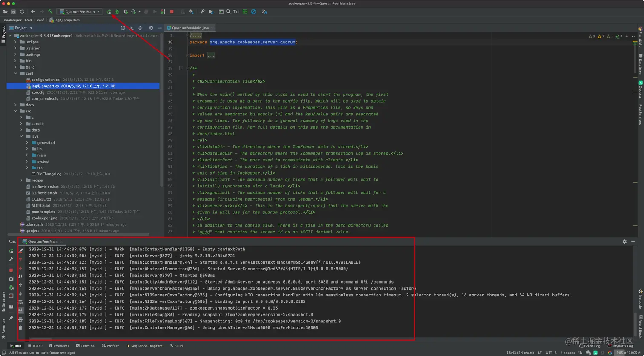Viewport: 644px width, 356px height.
Task: Click the Run console horizontal scrollbar
Action: (x=40, y=339)
